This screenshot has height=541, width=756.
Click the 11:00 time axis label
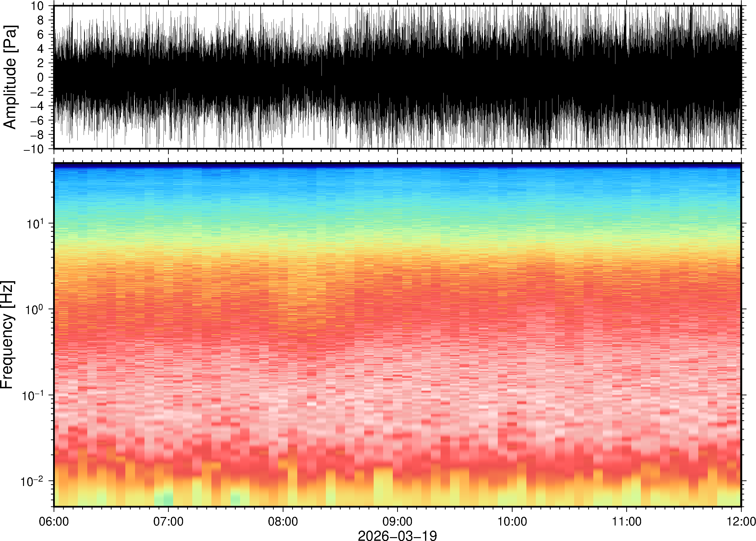pyautogui.click(x=627, y=521)
